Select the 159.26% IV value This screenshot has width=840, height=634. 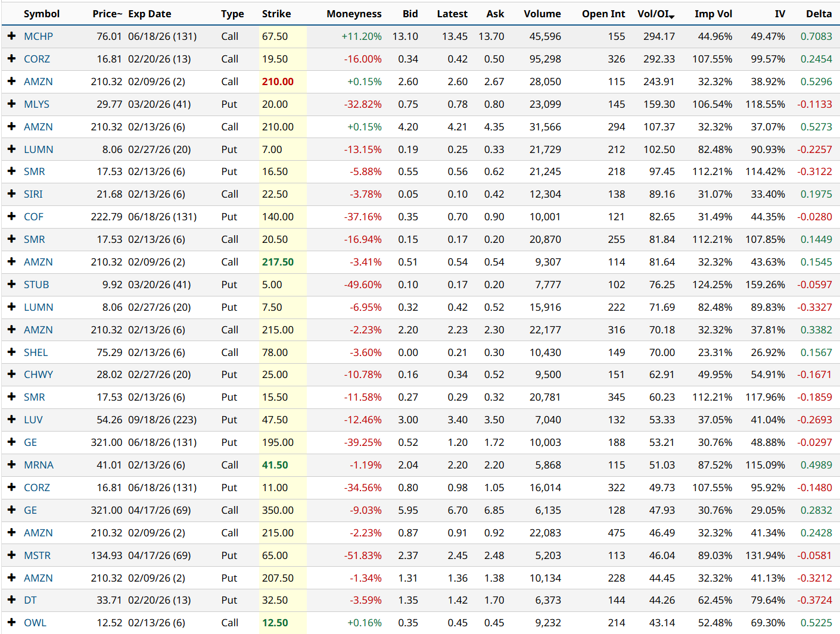tap(766, 285)
